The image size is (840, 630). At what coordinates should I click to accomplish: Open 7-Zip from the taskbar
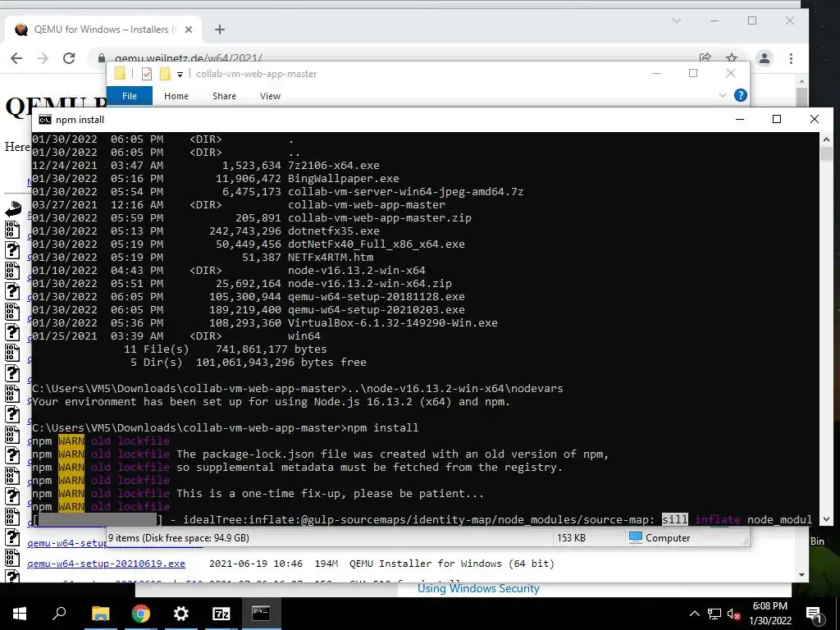coord(221,614)
